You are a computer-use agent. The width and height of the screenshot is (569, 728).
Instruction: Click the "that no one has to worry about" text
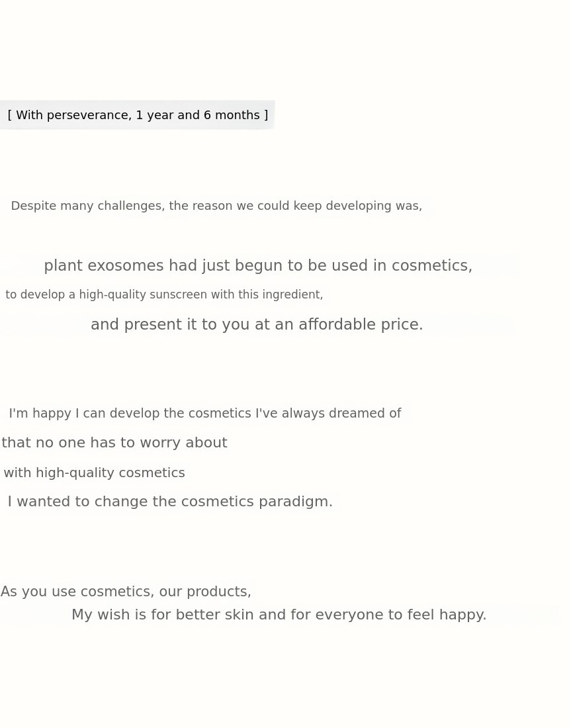click(114, 443)
